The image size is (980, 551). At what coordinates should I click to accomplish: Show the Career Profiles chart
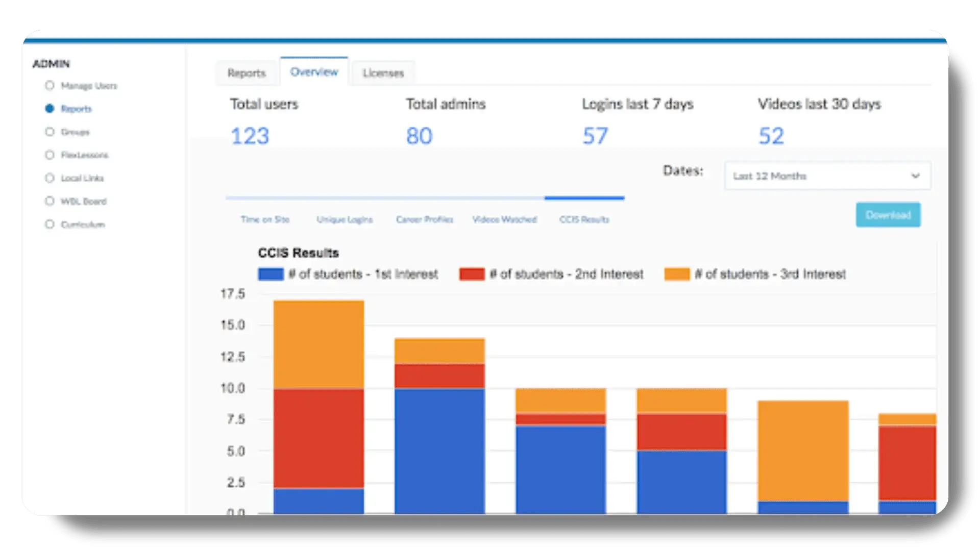(x=425, y=219)
